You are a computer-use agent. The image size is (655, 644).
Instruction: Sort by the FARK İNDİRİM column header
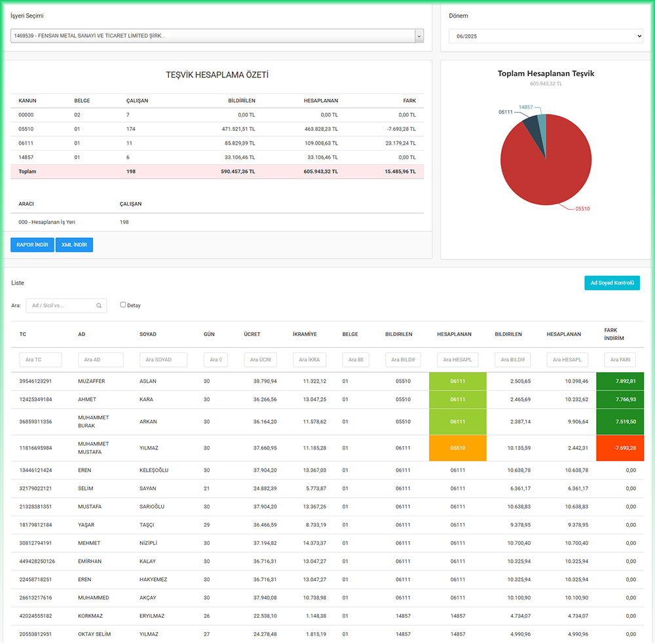click(x=614, y=334)
